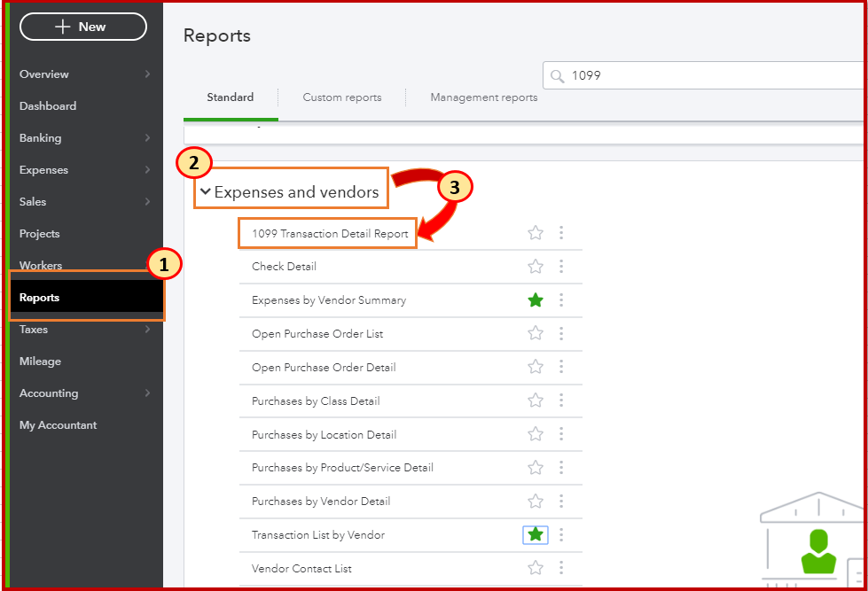Open more options for Vendor Contact List
868x591 pixels.
561,568
